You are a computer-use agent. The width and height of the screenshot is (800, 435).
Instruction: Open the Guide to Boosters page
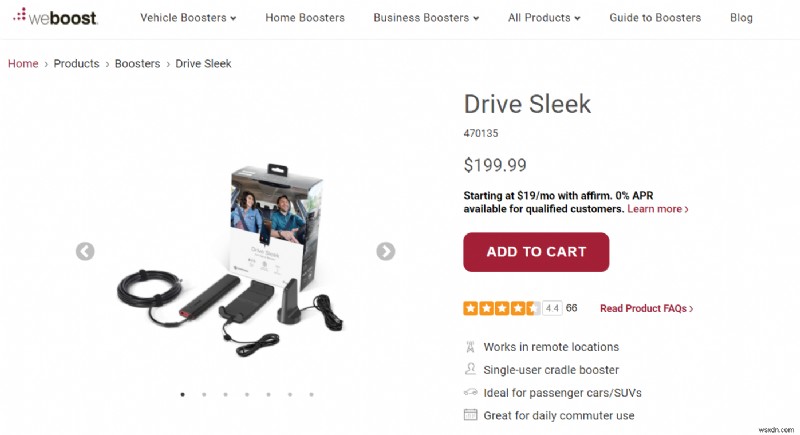point(655,18)
